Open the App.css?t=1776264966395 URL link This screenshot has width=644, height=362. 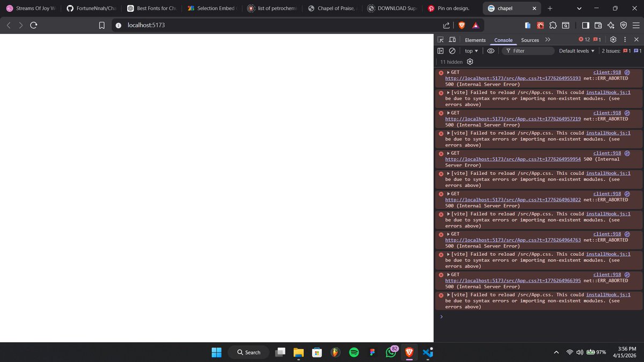[513, 280]
